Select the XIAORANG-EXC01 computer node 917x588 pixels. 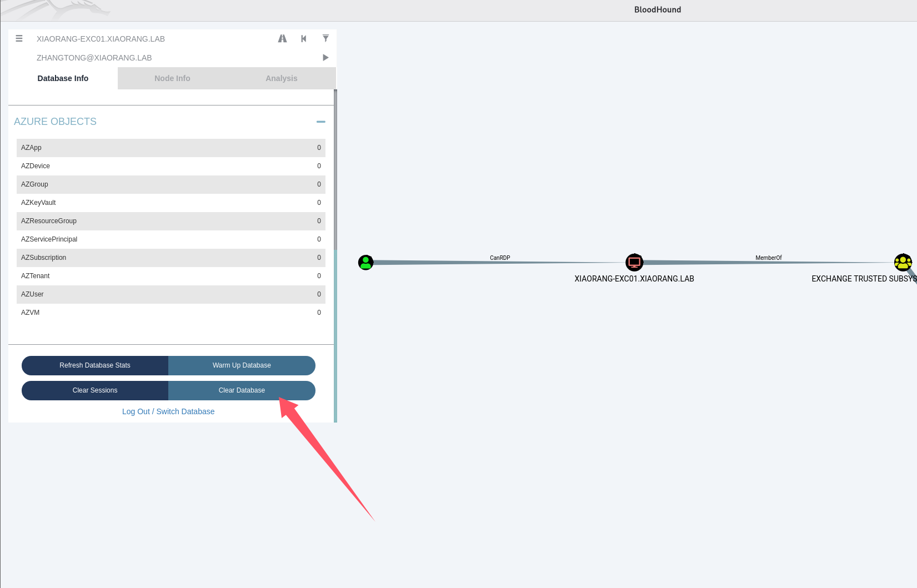pyautogui.click(x=634, y=262)
